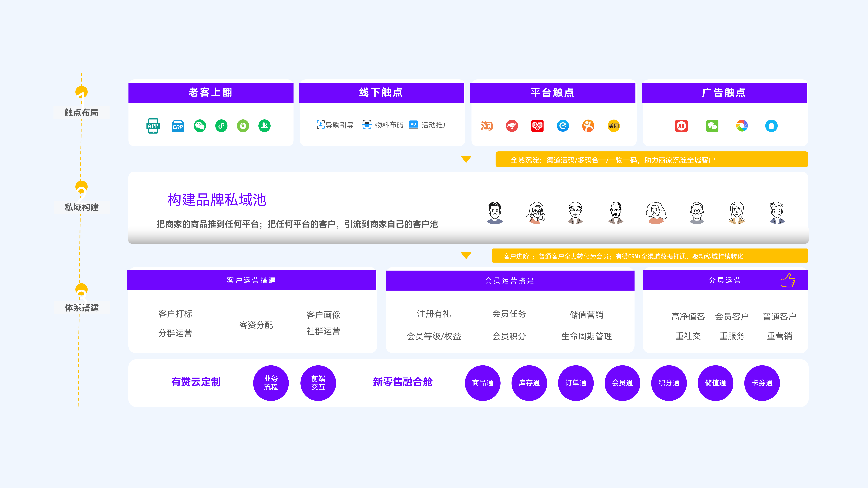Click the 私域构建 step label

(82, 207)
